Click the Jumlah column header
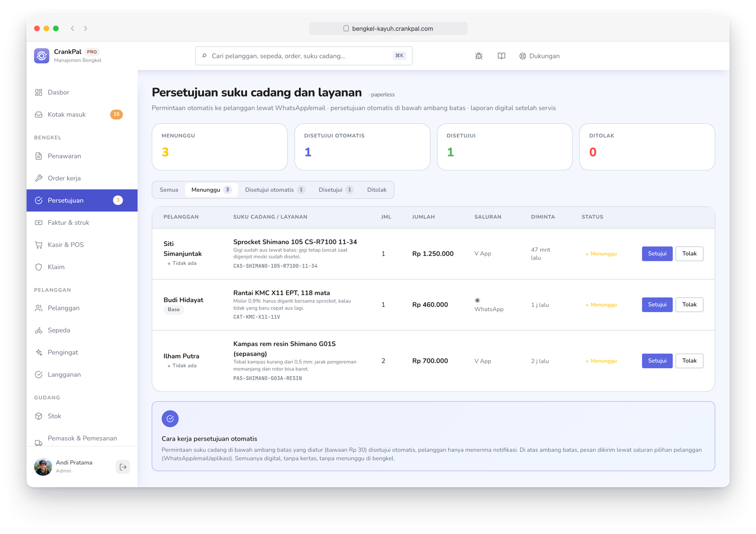 tap(423, 217)
